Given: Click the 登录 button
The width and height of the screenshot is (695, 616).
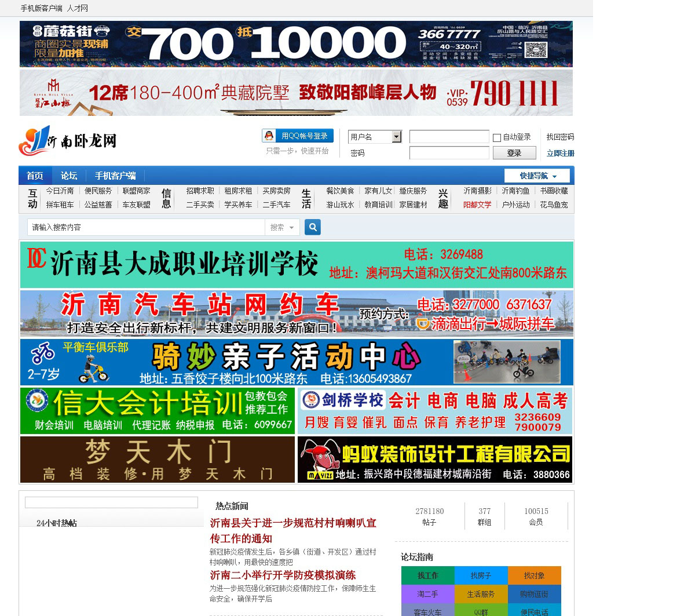Looking at the screenshot, I should [514, 153].
